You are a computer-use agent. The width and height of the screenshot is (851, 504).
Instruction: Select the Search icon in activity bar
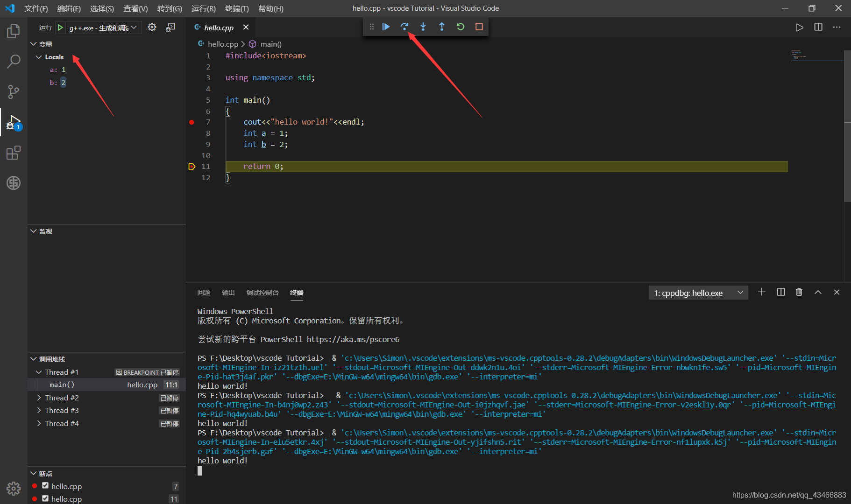[x=13, y=61]
